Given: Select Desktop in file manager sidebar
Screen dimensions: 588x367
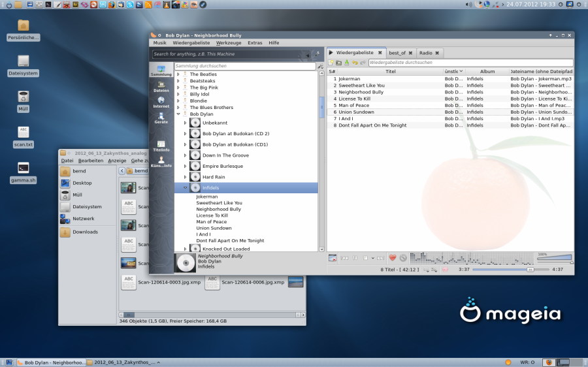Looking at the screenshot, I should tap(82, 183).
